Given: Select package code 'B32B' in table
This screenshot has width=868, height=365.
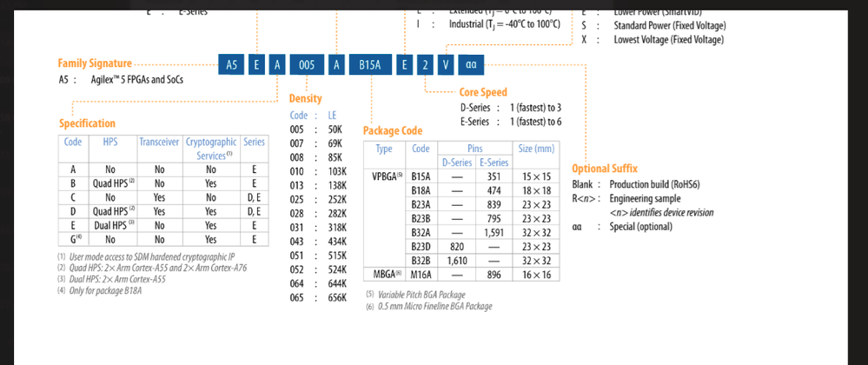Looking at the screenshot, I should point(421,261).
